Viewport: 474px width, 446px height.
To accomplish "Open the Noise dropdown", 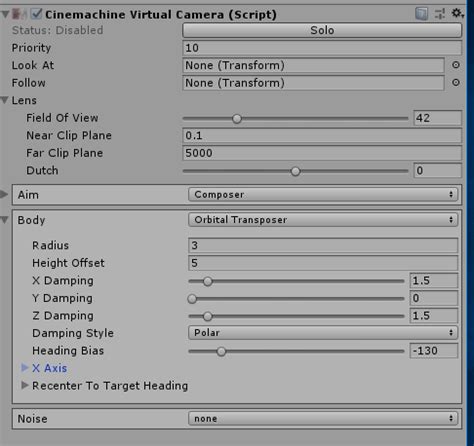I will 323,418.
